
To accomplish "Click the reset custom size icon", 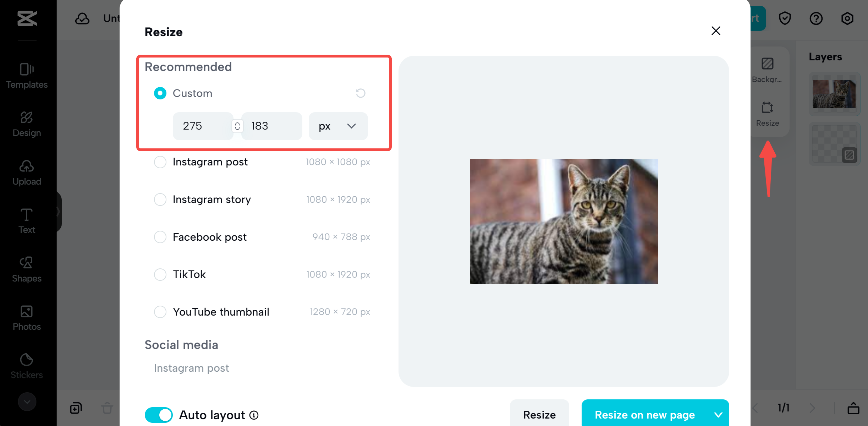I will [361, 93].
